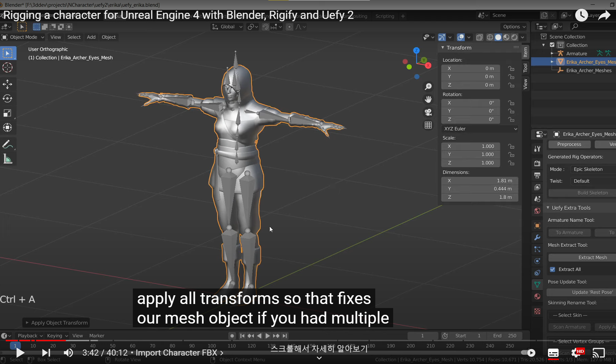Open Texture properties checker icon
The image size is (616, 364).
pyautogui.click(x=537, y=311)
